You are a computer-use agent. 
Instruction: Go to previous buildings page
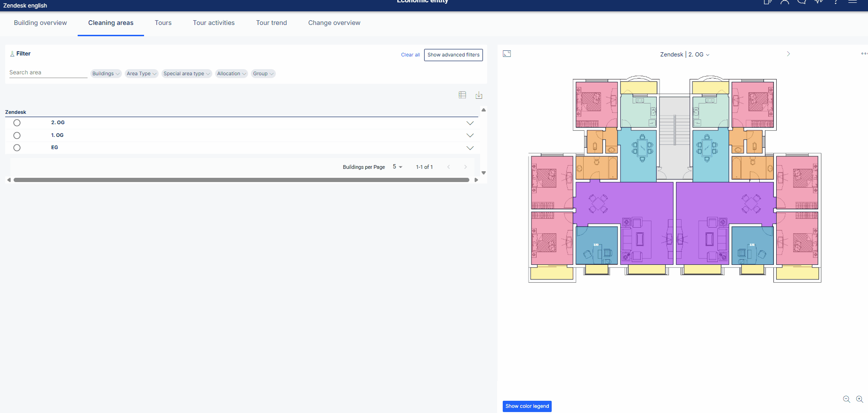point(449,167)
